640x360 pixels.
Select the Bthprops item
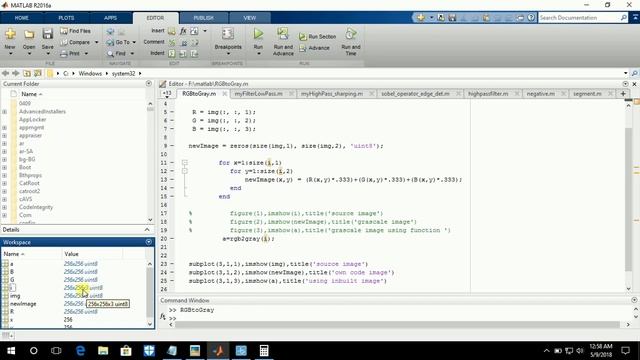pos(30,176)
